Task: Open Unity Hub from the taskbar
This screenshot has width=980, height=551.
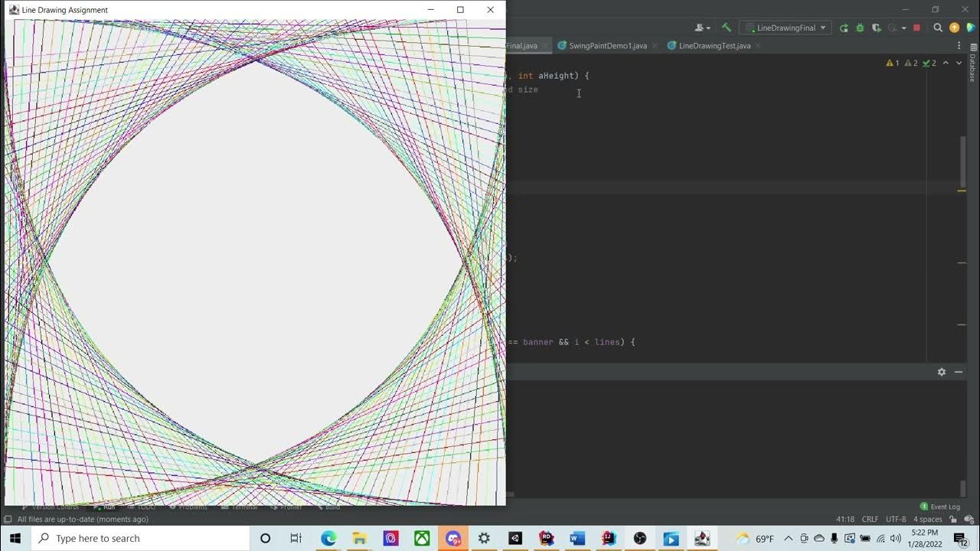Action: pyautogui.click(x=515, y=538)
